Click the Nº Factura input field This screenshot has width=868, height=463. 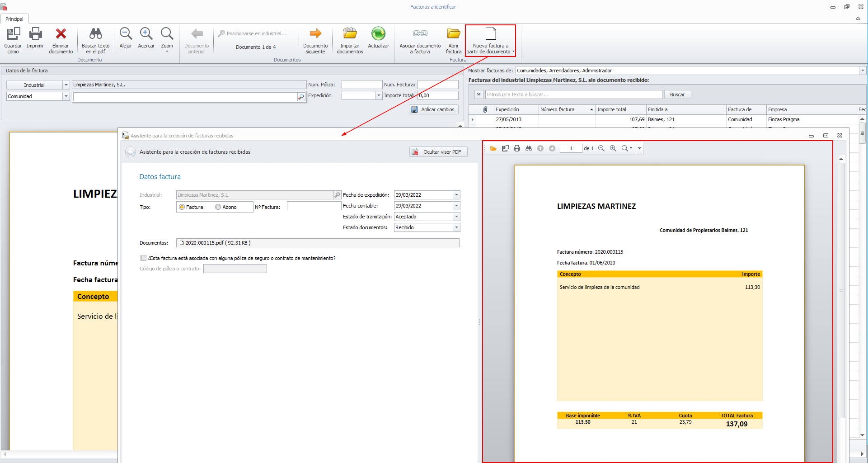pyautogui.click(x=314, y=206)
